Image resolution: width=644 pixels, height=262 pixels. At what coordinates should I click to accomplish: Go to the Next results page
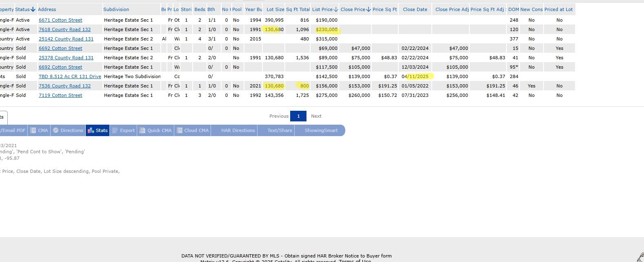[316, 116]
